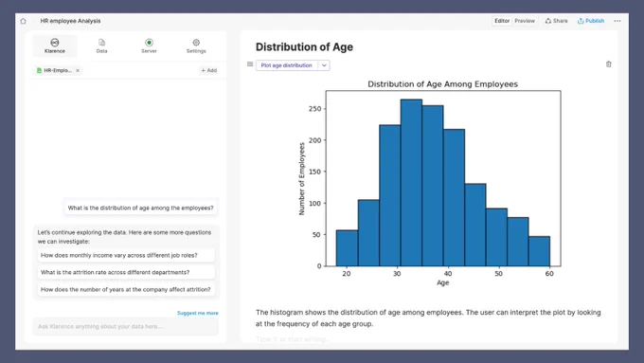Viewport: 644px width, 363px height.
Task: Click the HR employee Analysis title
Action: [71, 21]
